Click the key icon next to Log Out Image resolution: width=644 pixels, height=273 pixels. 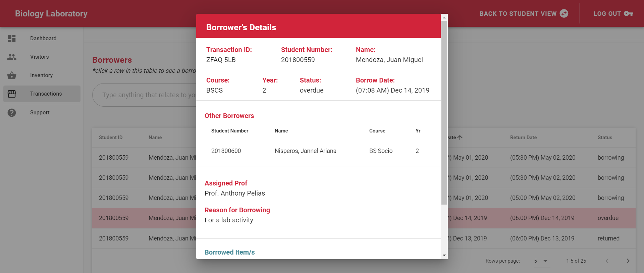[x=628, y=14]
